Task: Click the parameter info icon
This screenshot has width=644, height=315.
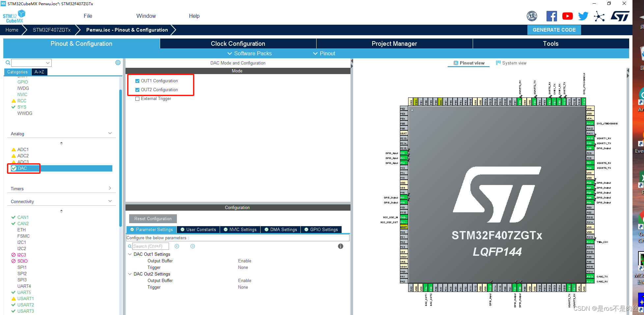Action: [341, 246]
